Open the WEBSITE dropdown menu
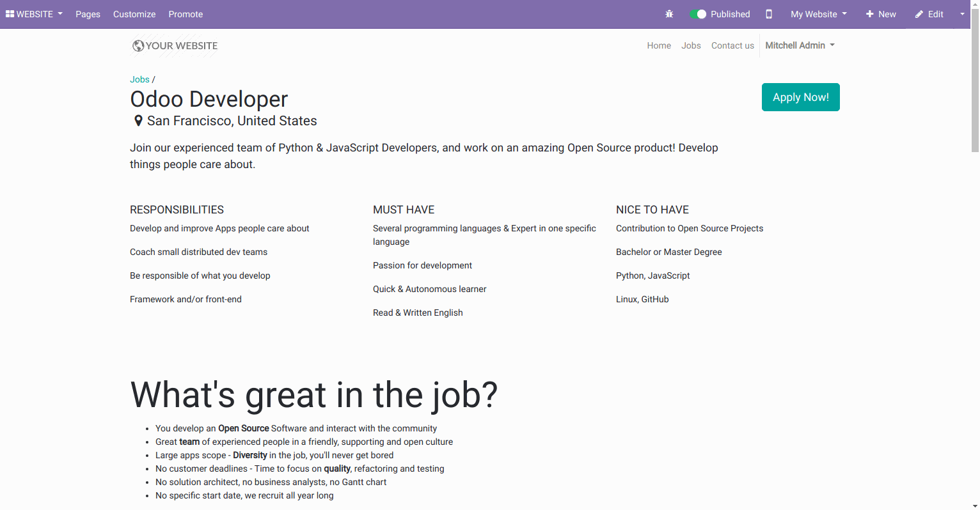The width and height of the screenshot is (980, 510). (x=34, y=13)
